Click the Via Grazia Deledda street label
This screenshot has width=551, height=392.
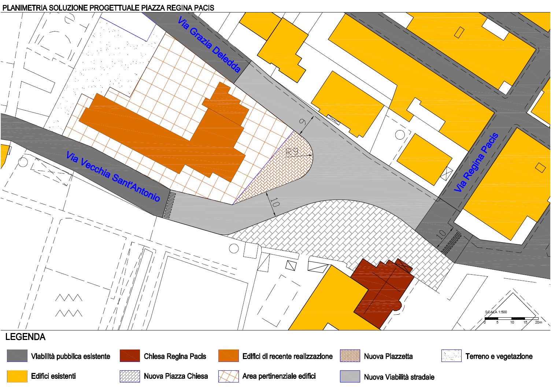click(x=209, y=45)
